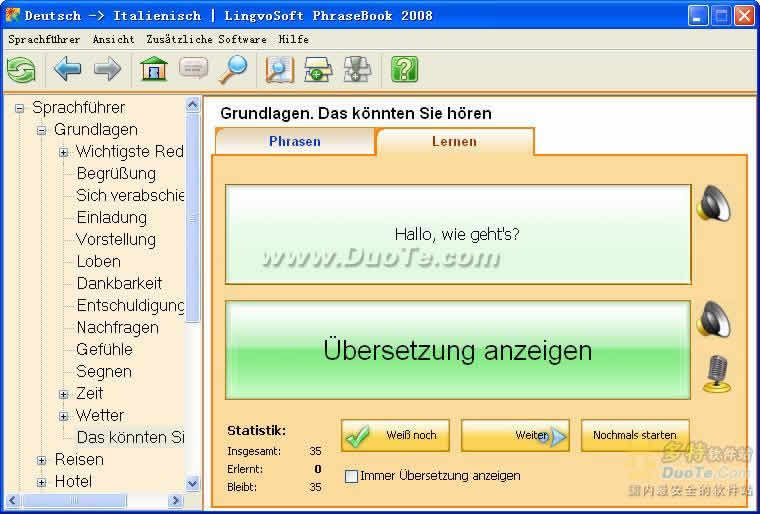Click the tree scroll up arrow
This screenshot has width=760, height=514.
coord(193,104)
